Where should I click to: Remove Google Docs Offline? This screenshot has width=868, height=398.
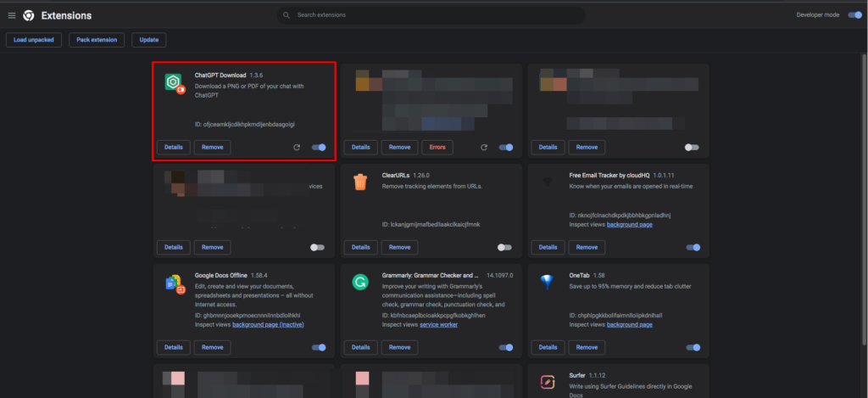(212, 348)
